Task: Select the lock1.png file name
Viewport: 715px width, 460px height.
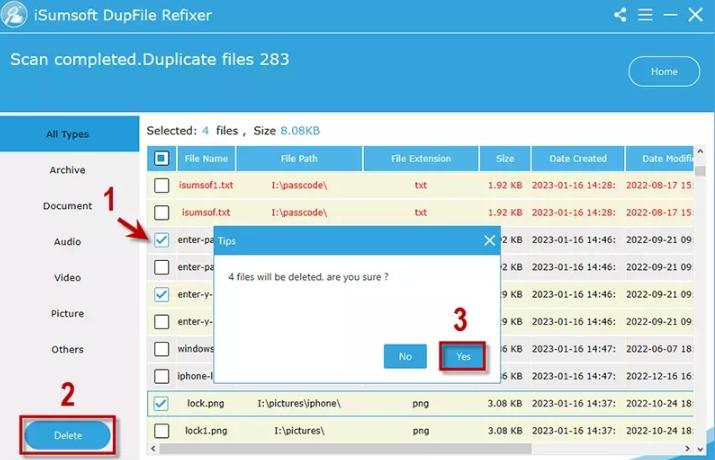Action: [206, 431]
